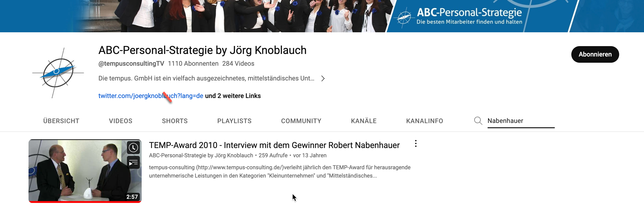Select the PLAYLISTS tab
Viewport: 644px width, 208px height.
tap(234, 121)
